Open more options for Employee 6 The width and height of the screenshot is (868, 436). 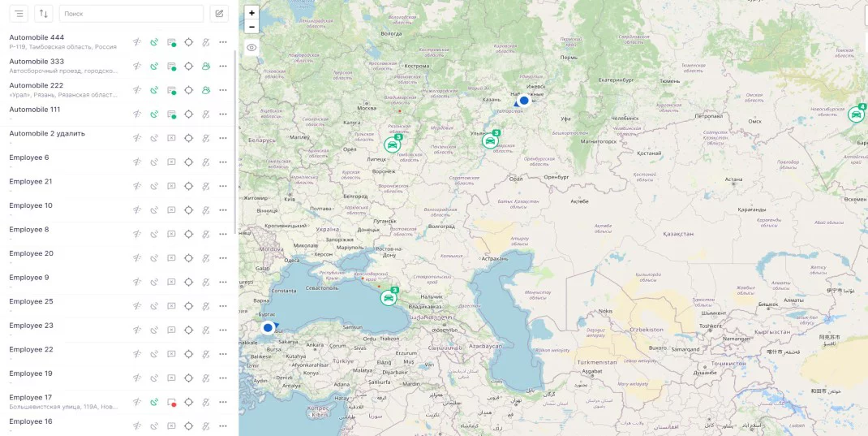[x=223, y=162]
